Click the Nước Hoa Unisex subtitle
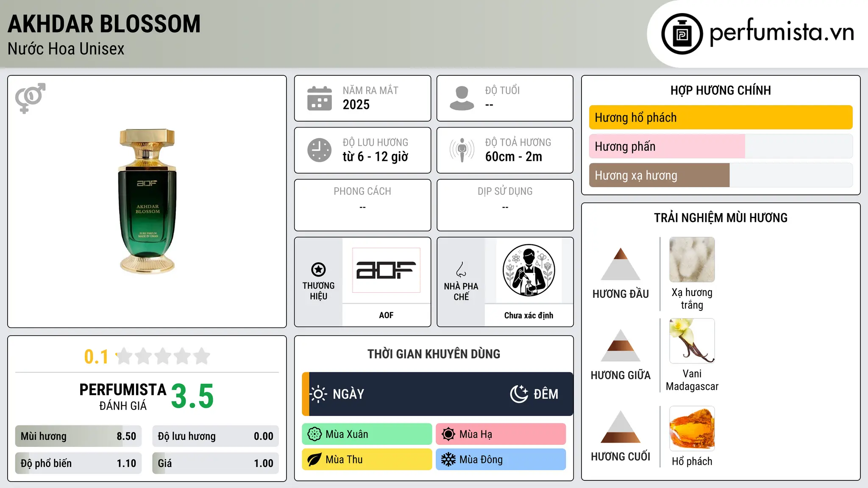Screen dimensions: 868x488 pos(66,49)
